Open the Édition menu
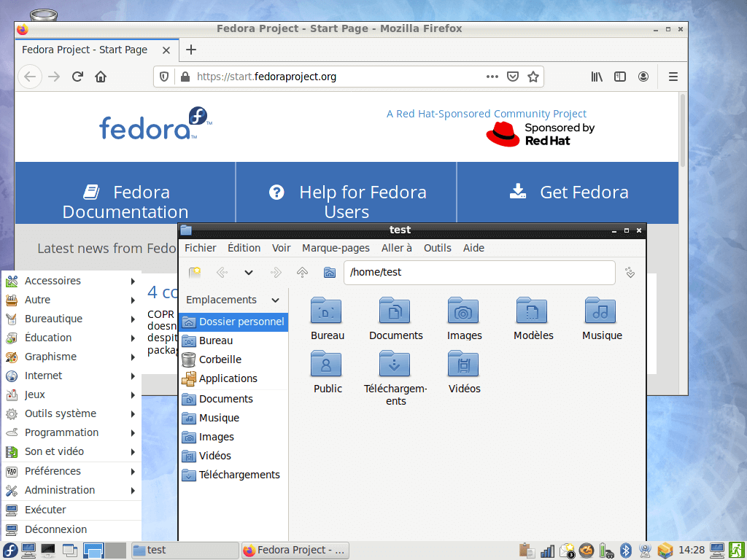 point(244,248)
